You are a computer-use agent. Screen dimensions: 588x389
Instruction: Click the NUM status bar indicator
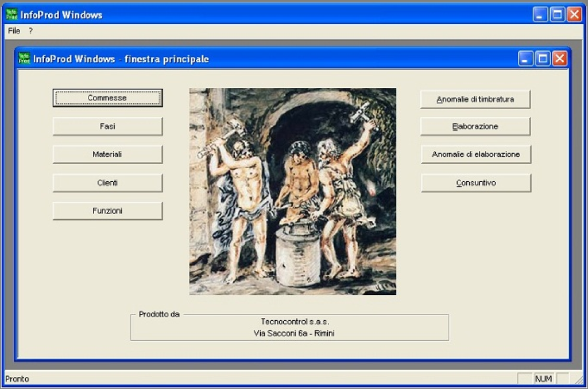(x=543, y=379)
